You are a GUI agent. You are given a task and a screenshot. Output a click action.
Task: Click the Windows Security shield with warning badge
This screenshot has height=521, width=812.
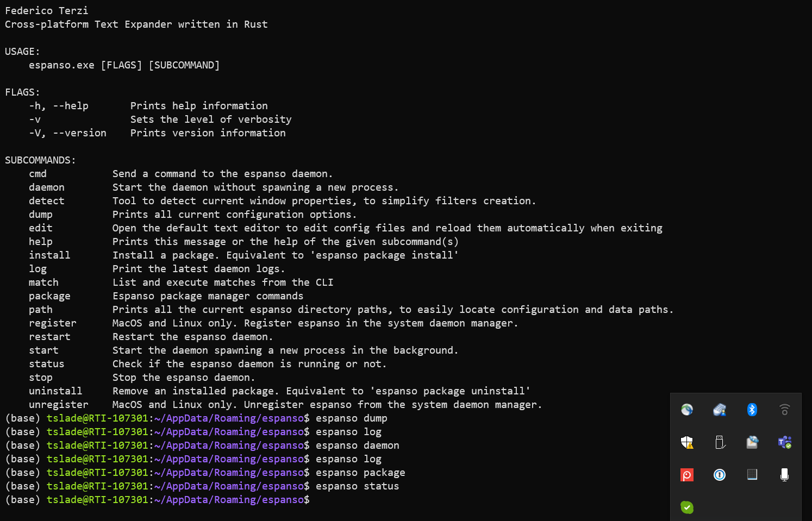[x=687, y=442]
